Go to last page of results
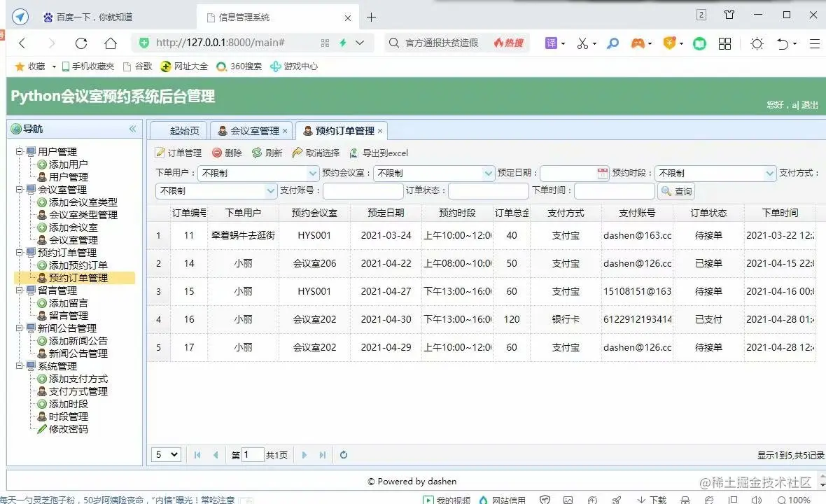This screenshot has height=504, width=826. click(x=323, y=454)
